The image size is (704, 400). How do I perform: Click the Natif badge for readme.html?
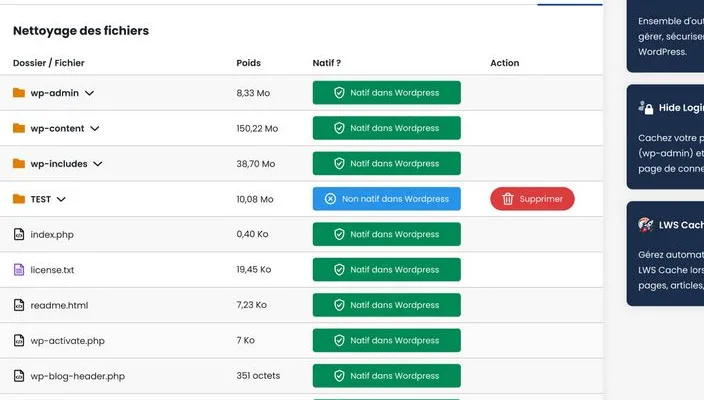[x=386, y=305]
